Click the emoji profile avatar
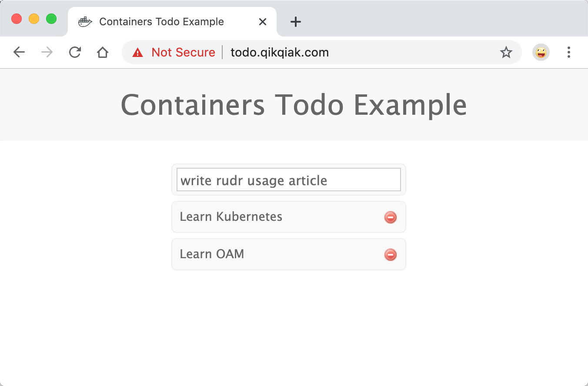This screenshot has height=386, width=588. pyautogui.click(x=541, y=53)
